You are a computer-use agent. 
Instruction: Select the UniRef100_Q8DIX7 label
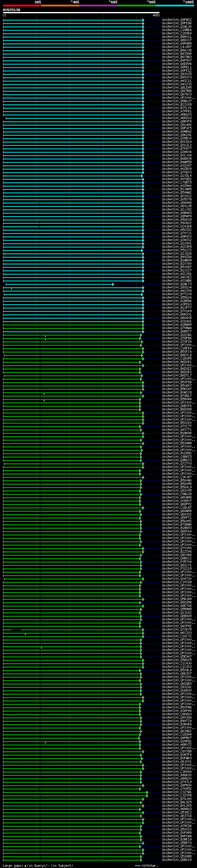click(x=177, y=40)
